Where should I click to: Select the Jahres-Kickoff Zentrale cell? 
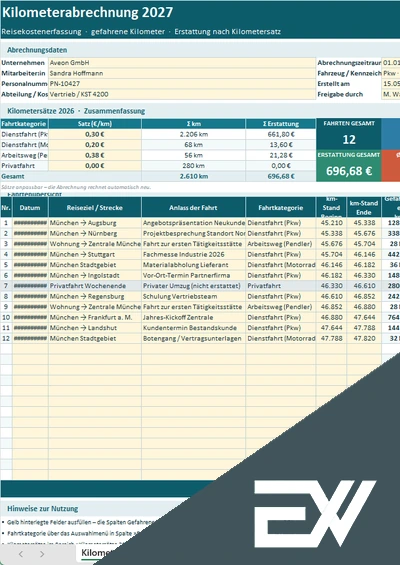(x=194, y=317)
